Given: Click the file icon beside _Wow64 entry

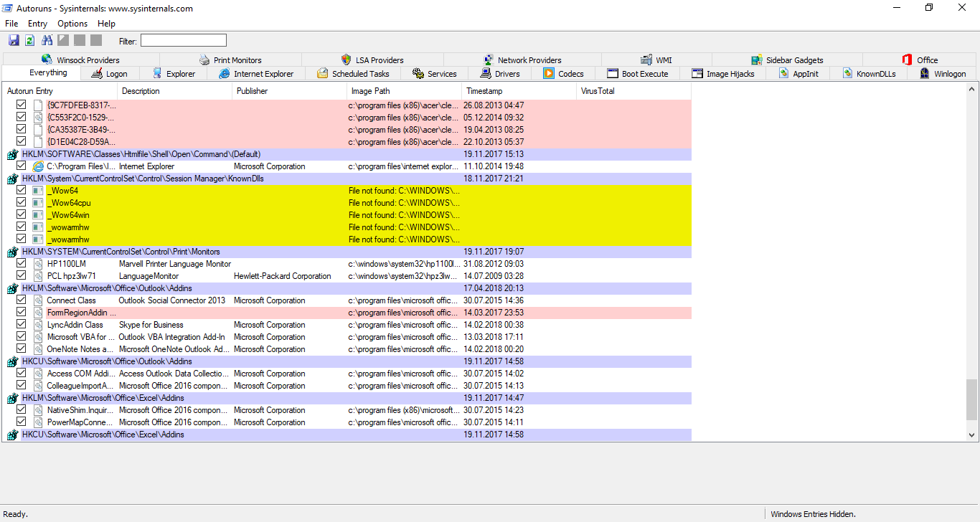Looking at the screenshot, I should [x=38, y=191].
